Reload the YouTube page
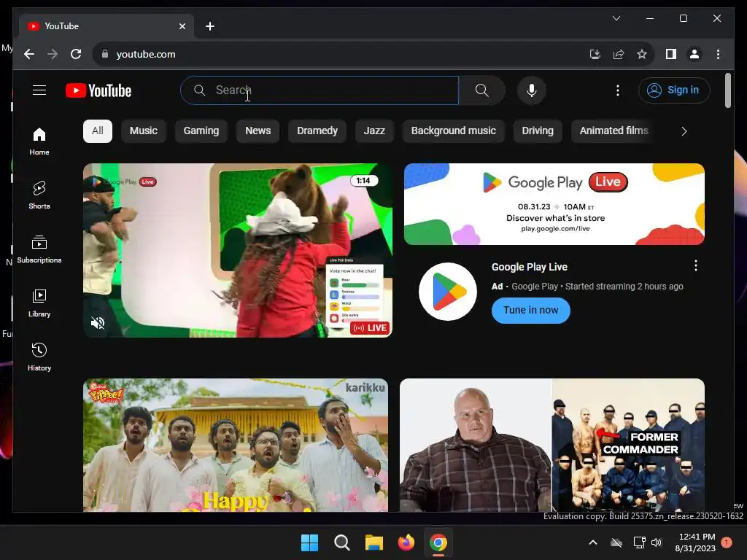 click(x=76, y=54)
